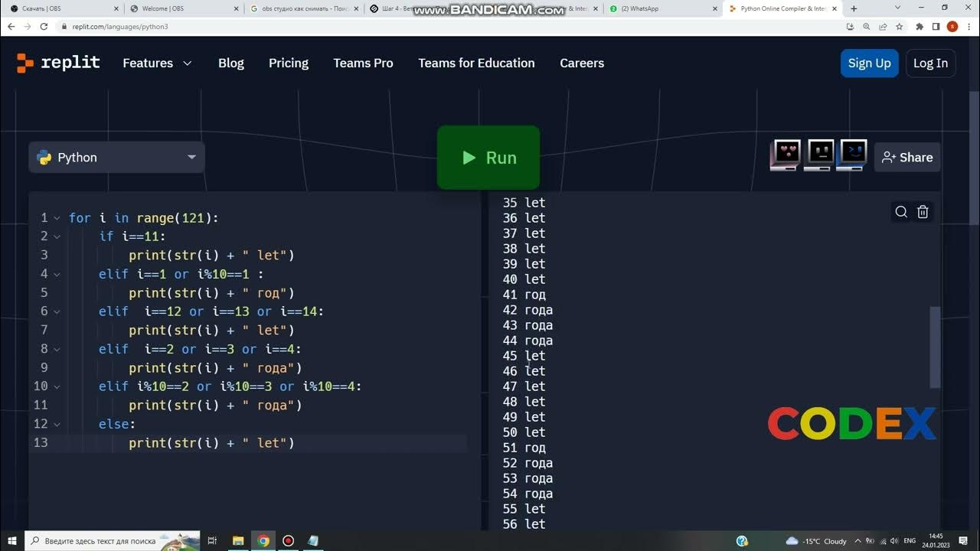
Task: Click the '41 год' output line
Action: (x=524, y=295)
